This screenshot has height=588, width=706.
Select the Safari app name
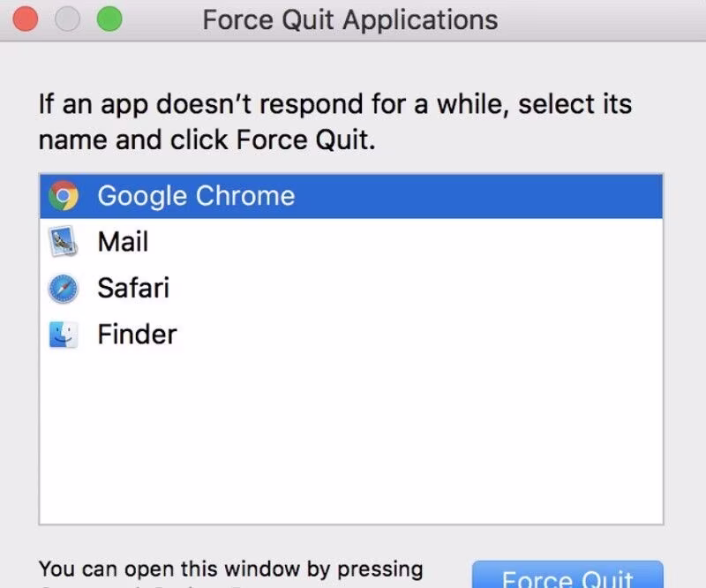(x=133, y=288)
